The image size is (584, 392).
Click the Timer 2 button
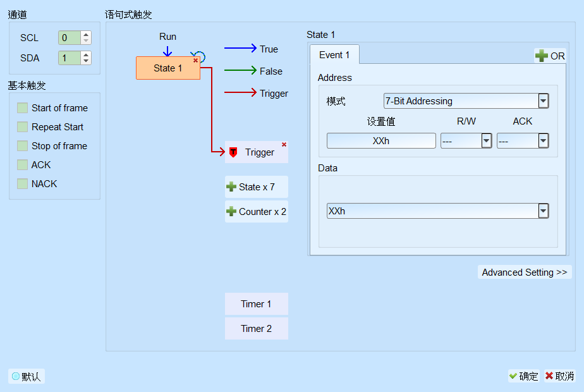click(257, 329)
